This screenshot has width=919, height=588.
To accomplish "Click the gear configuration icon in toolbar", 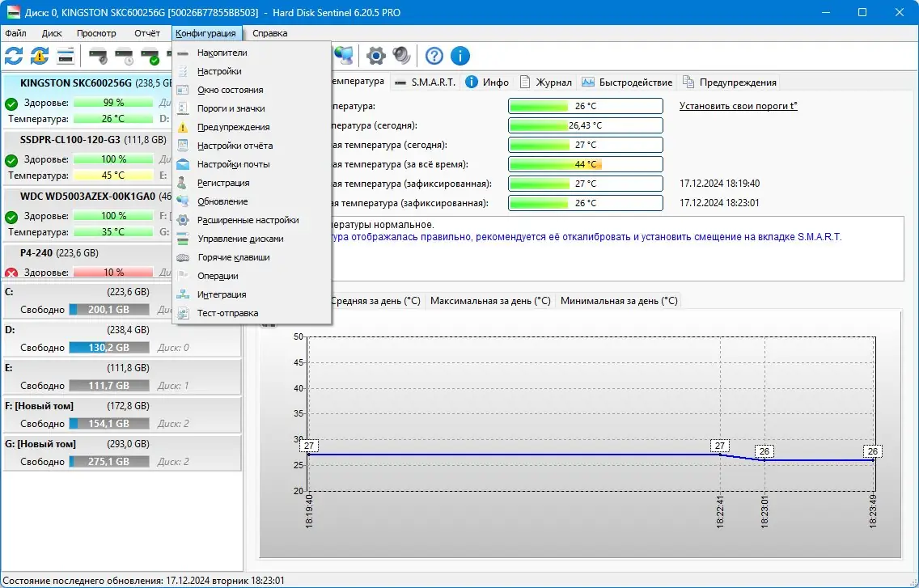I will [x=375, y=56].
